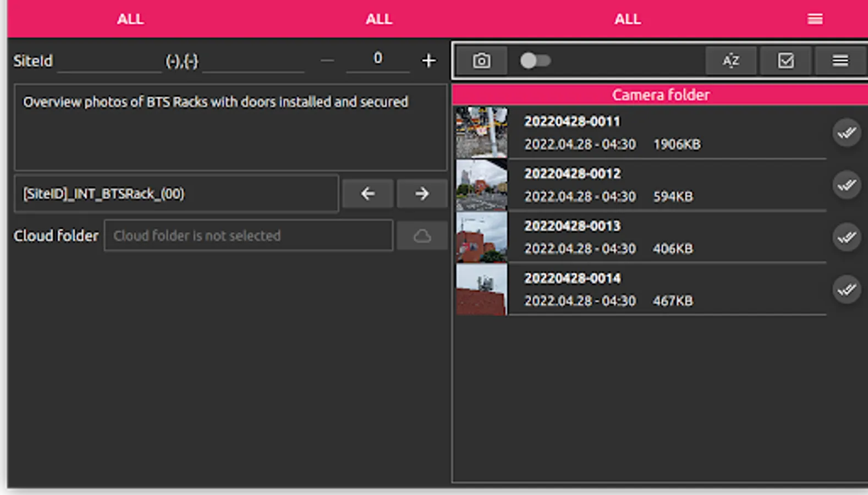The image size is (868, 495).
Task: Click the (-),(-) separator label
Action: click(x=182, y=61)
